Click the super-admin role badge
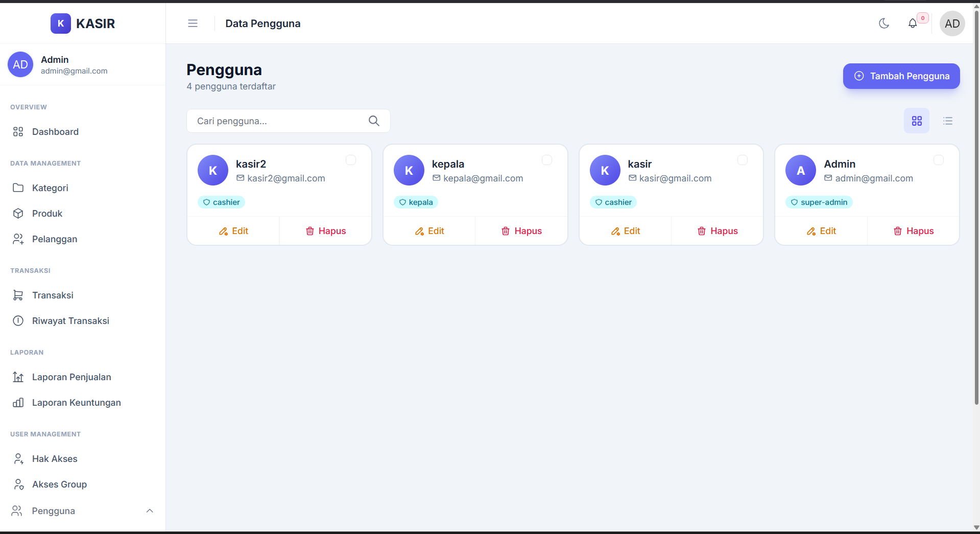Image resolution: width=980 pixels, height=534 pixels. [819, 202]
